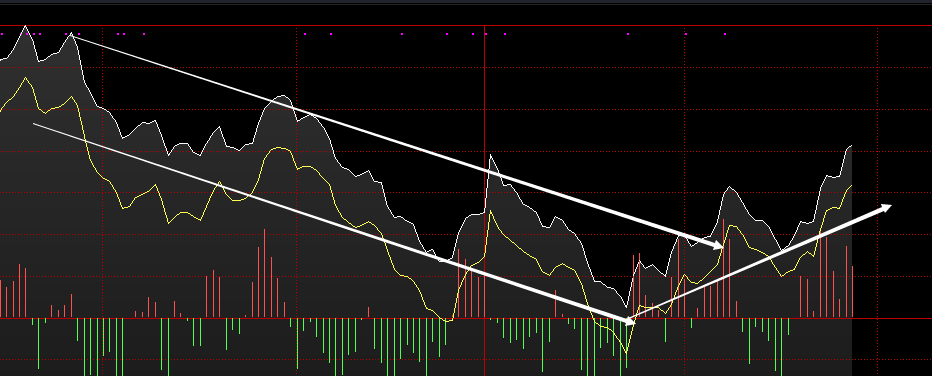This screenshot has height=376, width=932.
Task: Select the last point of the white price line
Action: point(851,146)
